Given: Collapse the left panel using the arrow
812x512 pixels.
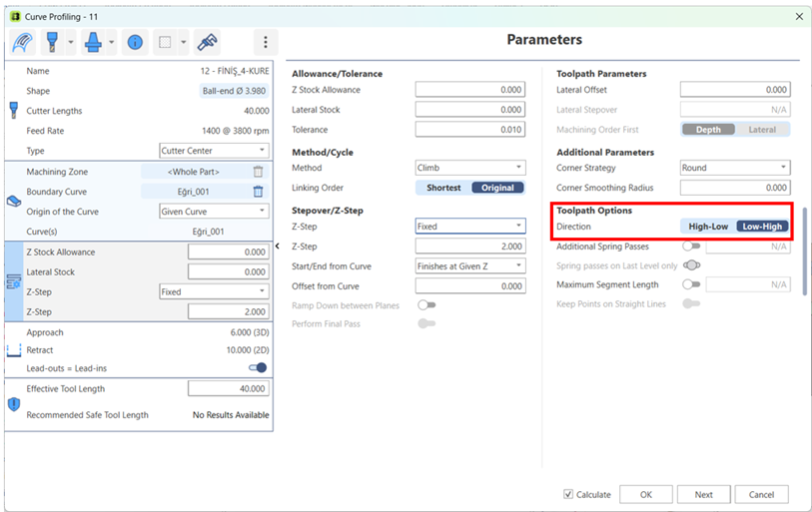Looking at the screenshot, I should [278, 246].
